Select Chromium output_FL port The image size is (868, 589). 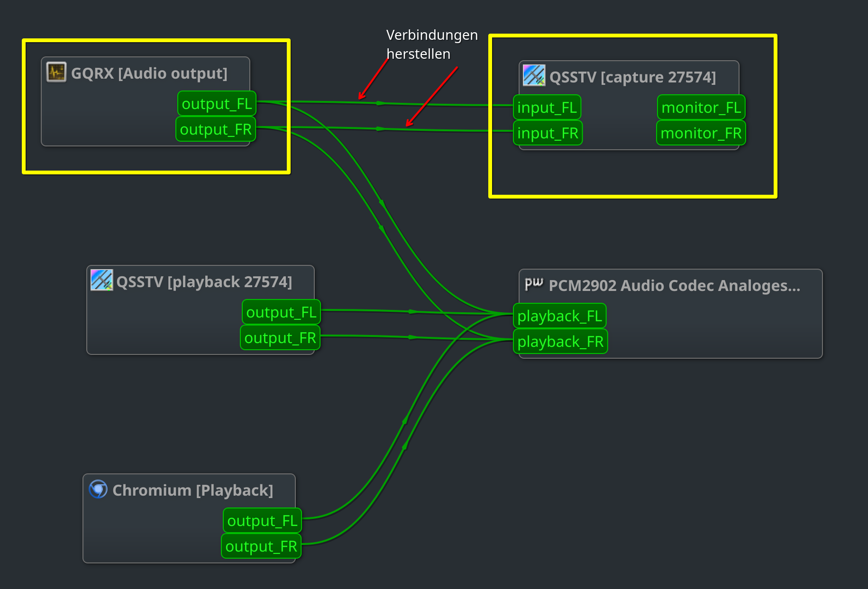coord(263,521)
